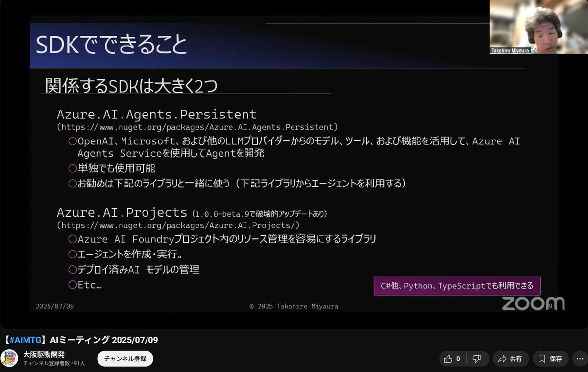Click the slide heading SDKでできること
The width and height of the screenshot is (588, 372).
coord(111,45)
